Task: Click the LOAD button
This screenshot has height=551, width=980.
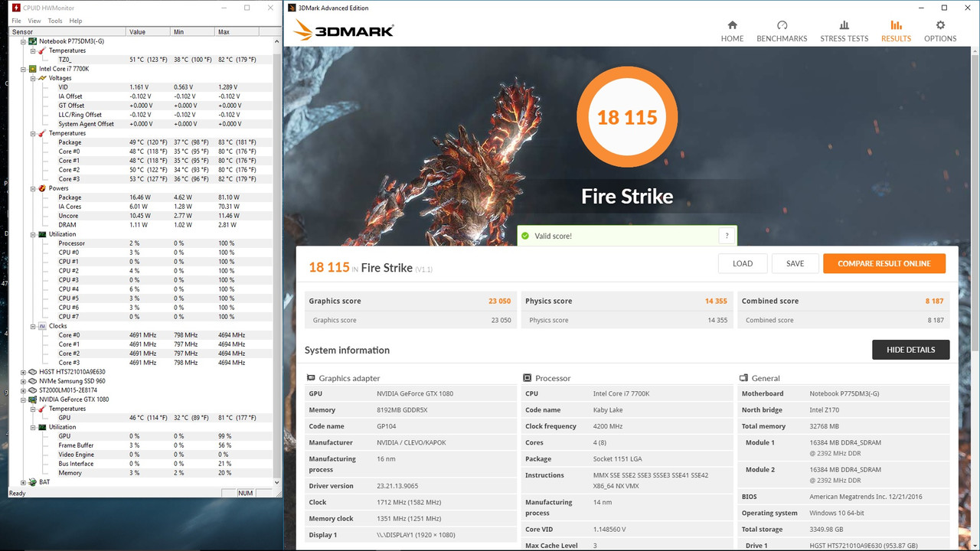Action: tap(743, 263)
